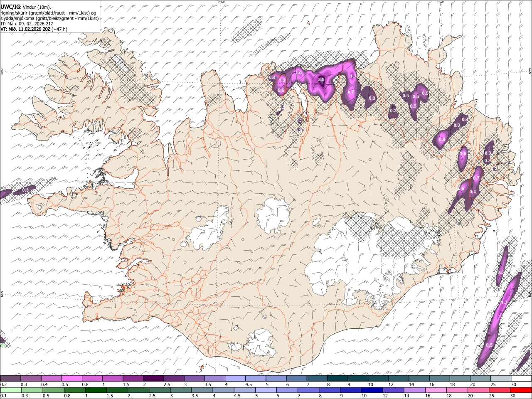Click the 30 label beneath the white swatch
The height and width of the screenshot is (399, 532).
pyautogui.click(x=514, y=384)
